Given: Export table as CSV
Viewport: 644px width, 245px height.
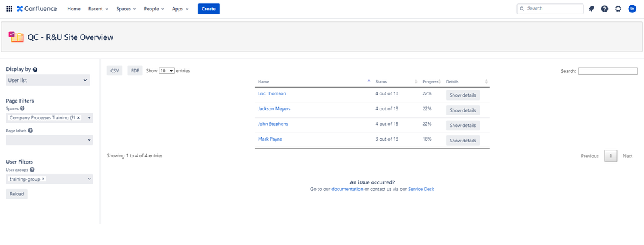Looking at the screenshot, I should click(x=115, y=71).
